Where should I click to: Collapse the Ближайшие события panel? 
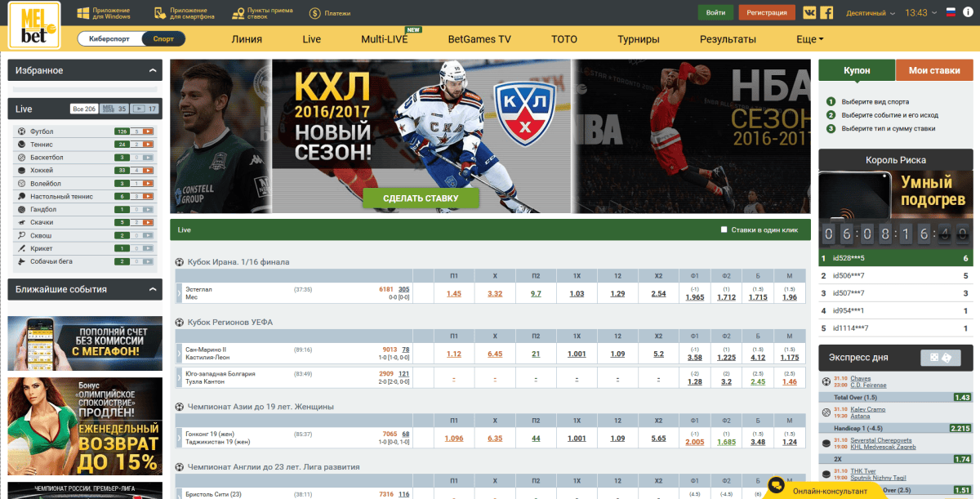[153, 290]
